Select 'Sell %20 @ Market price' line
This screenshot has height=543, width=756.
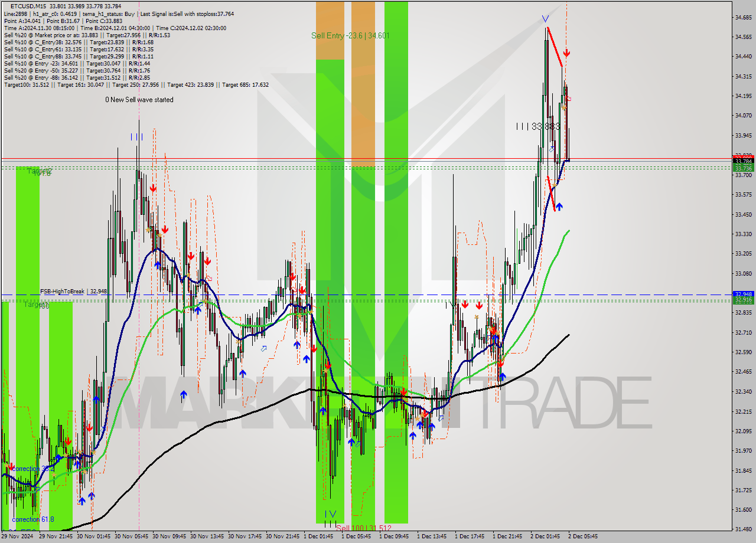(x=87, y=35)
